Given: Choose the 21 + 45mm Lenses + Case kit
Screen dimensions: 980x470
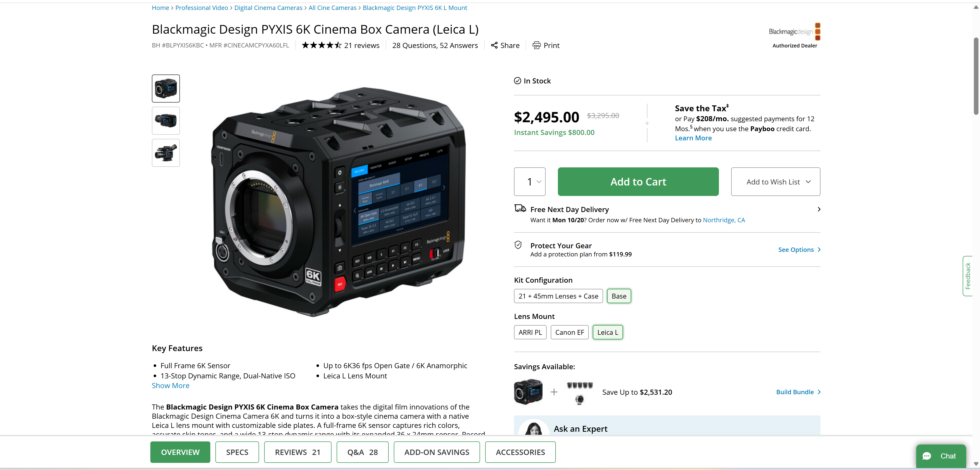Looking at the screenshot, I should (x=558, y=296).
